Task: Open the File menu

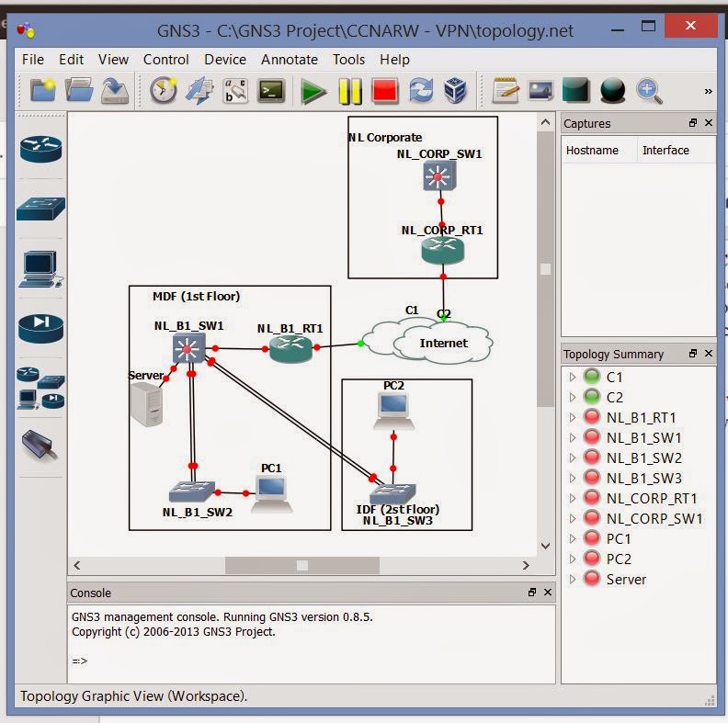Action: tap(33, 60)
